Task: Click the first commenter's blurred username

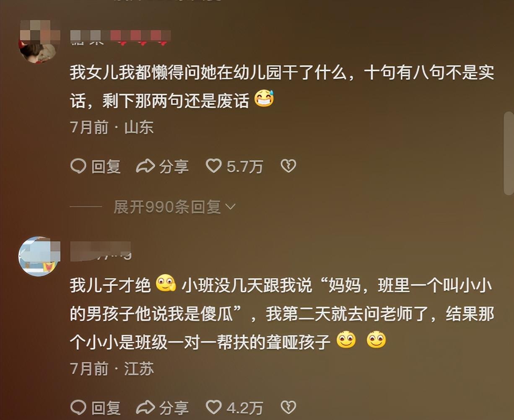Action: point(120,38)
